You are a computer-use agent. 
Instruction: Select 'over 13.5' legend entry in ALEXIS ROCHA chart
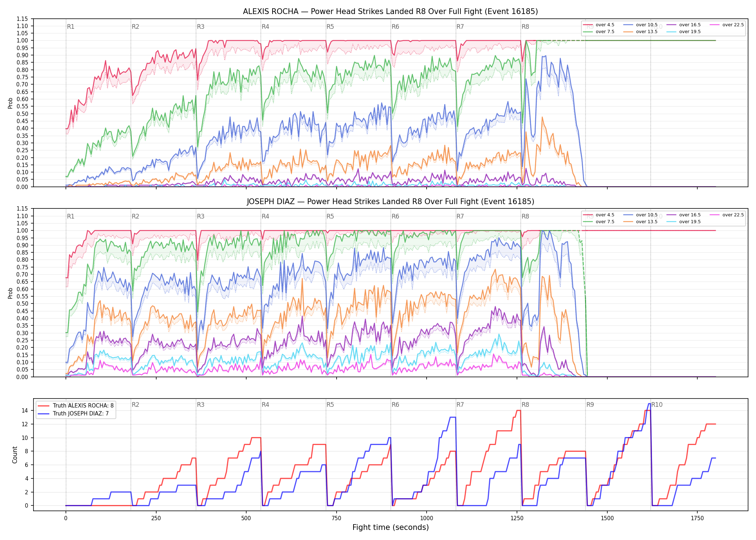click(640, 32)
